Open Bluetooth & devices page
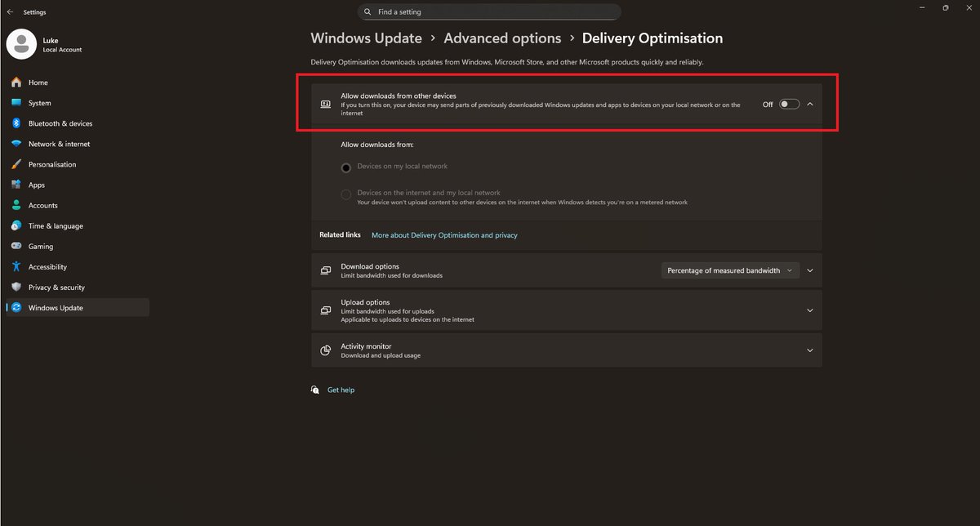Image resolution: width=980 pixels, height=526 pixels. [77, 123]
